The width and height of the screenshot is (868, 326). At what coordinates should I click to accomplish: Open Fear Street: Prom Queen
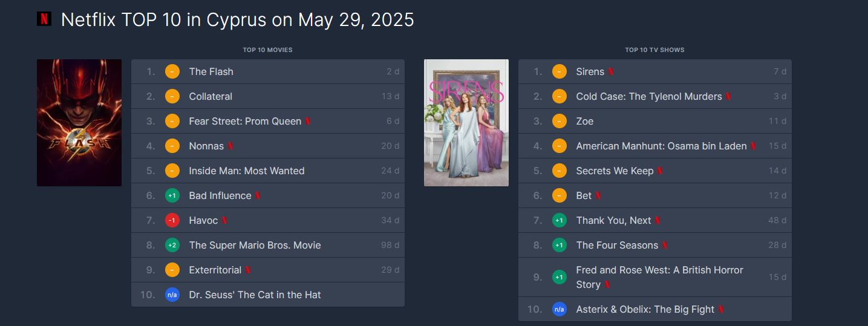coord(245,121)
